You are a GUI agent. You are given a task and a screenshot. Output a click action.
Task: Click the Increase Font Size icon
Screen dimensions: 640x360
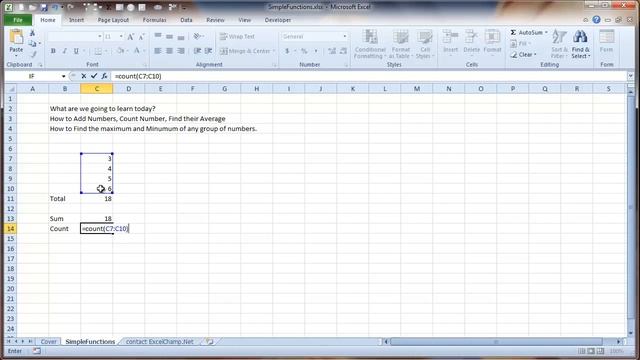click(130, 37)
